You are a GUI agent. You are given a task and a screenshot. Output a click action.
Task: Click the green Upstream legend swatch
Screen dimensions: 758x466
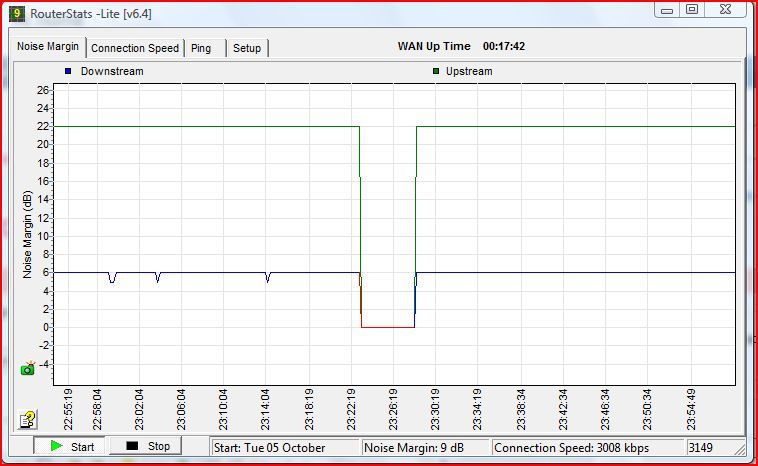436,71
